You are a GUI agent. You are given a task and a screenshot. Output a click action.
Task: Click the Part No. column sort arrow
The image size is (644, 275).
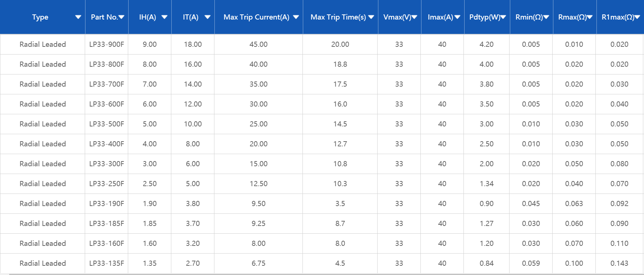122,17
